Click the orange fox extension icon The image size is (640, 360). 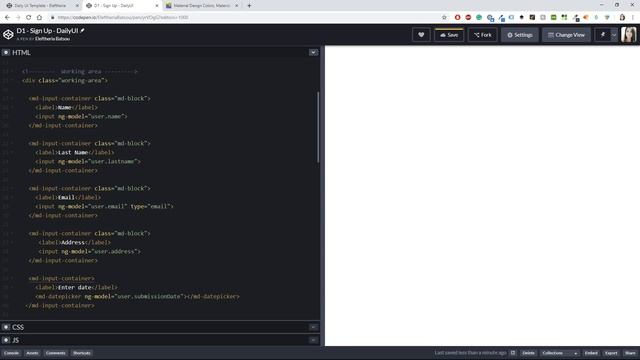(586, 18)
